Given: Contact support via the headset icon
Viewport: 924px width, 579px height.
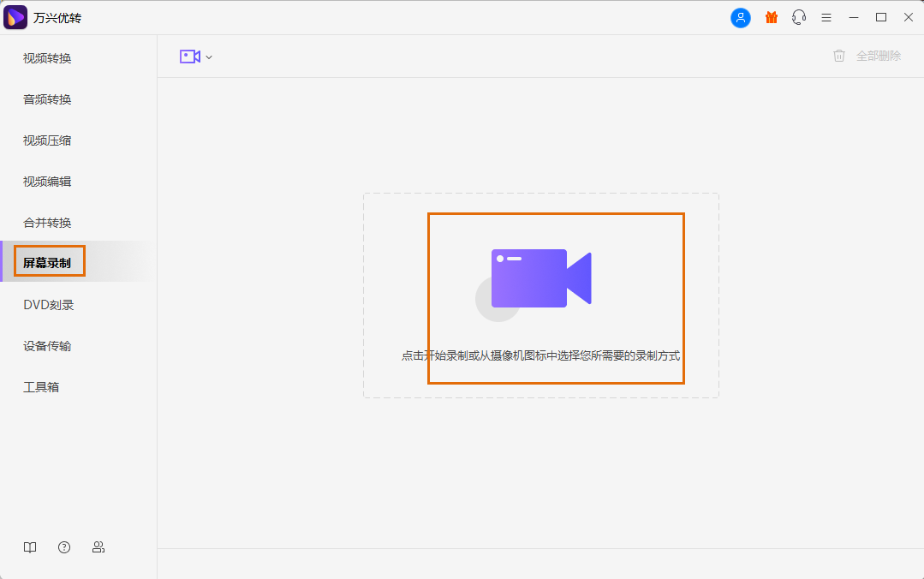Looking at the screenshot, I should tap(798, 17).
